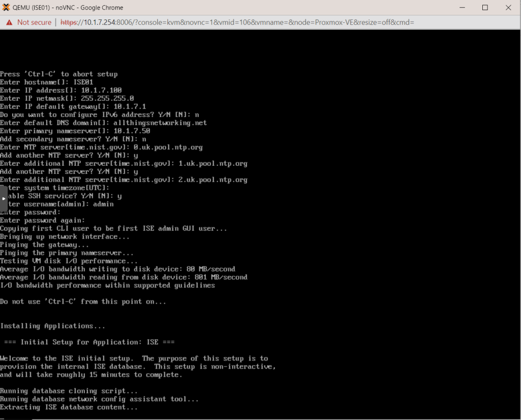Click the "Enter password again:" line
This screenshot has width=521, height=420.
pos(43,220)
